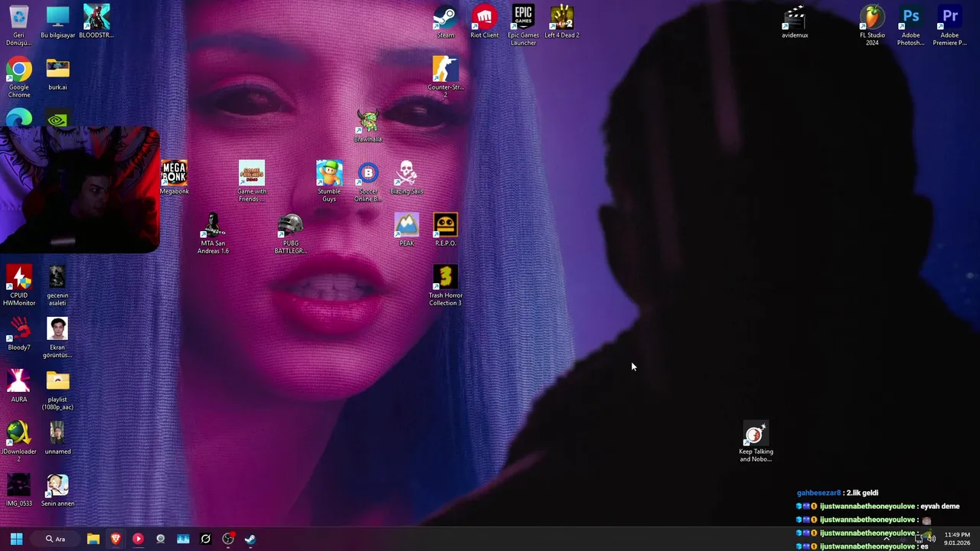Select the Counter-Strike 2 desktop icon

coord(445,77)
